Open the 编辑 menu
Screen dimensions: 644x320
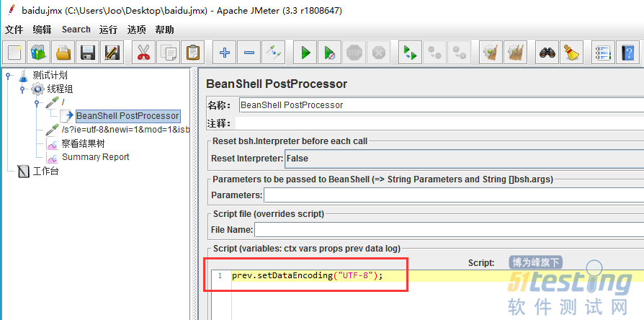(43, 30)
